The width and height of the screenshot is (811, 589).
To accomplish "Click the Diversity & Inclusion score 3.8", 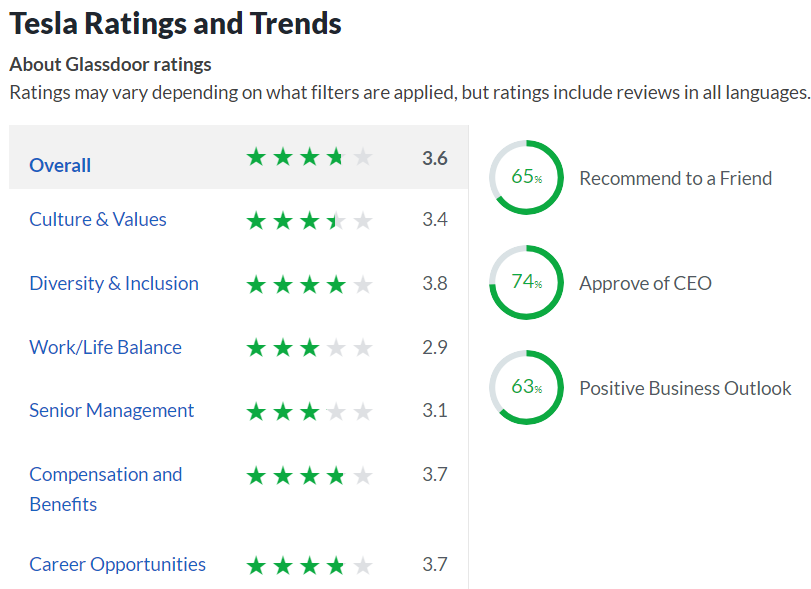I will coord(434,283).
